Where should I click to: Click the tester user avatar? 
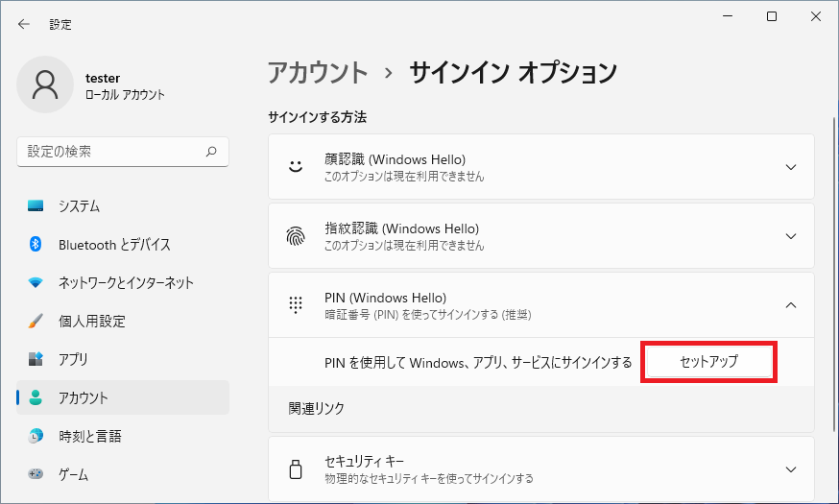pyautogui.click(x=45, y=84)
